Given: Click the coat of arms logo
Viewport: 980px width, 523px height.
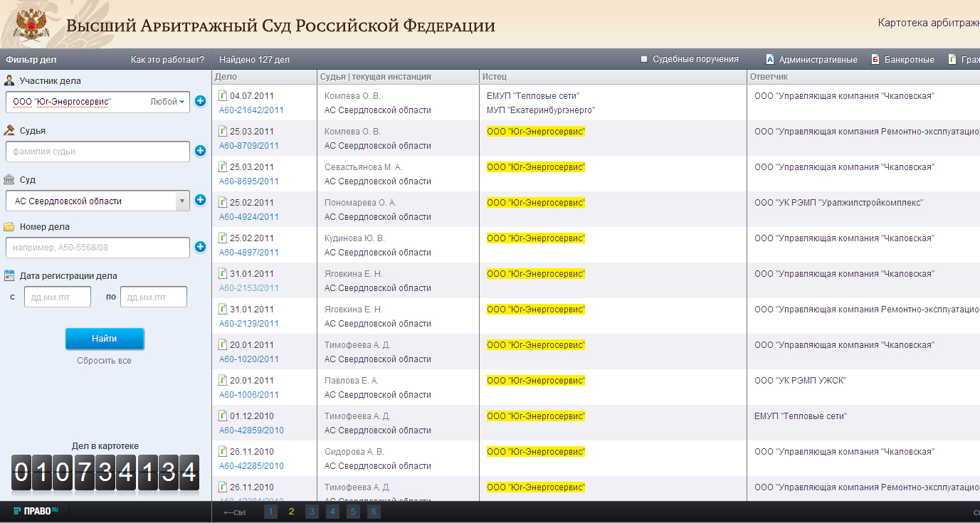Looking at the screenshot, I should 31,24.
